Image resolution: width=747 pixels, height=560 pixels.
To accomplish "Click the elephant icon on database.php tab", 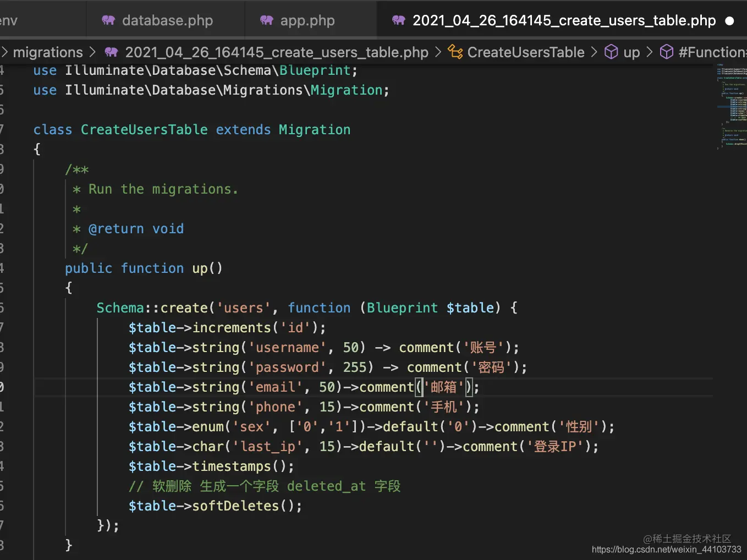I will point(108,20).
